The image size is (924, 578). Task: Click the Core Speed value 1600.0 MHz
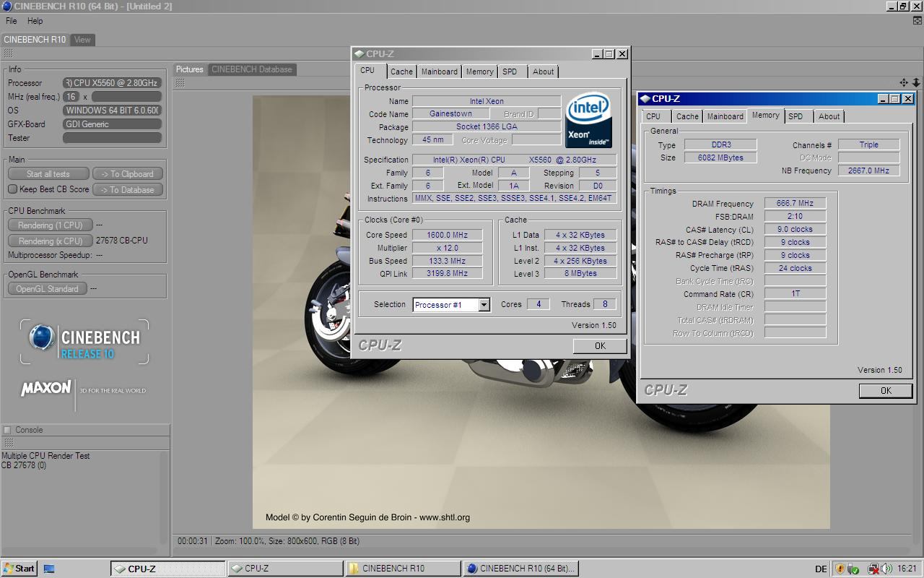tap(447, 235)
